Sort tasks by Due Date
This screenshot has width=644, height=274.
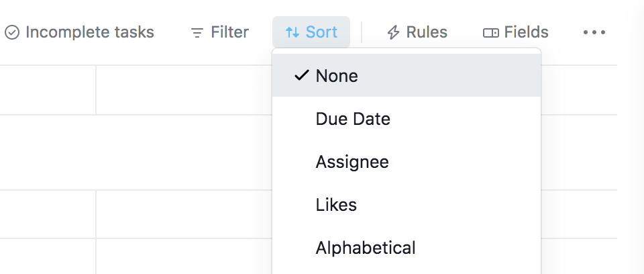[x=353, y=119]
